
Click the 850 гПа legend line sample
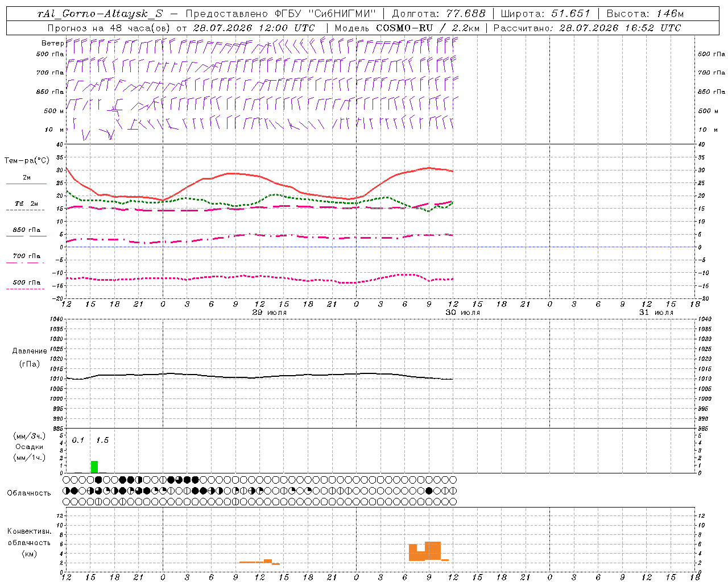(26, 236)
